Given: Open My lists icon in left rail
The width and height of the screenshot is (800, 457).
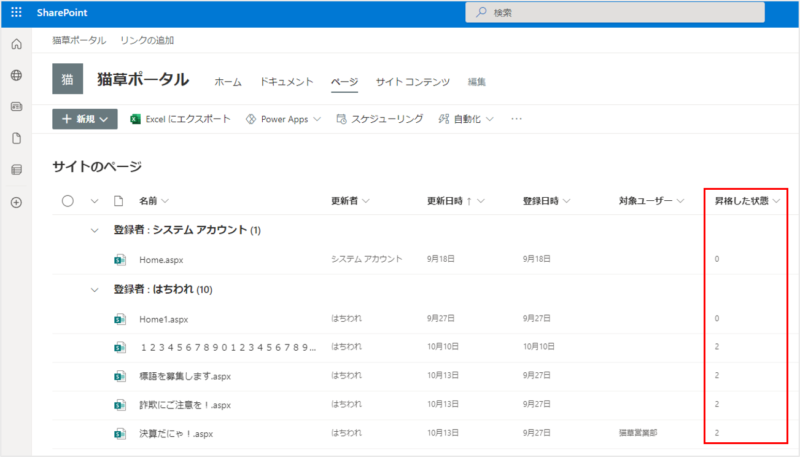Looking at the screenshot, I should click(16, 170).
